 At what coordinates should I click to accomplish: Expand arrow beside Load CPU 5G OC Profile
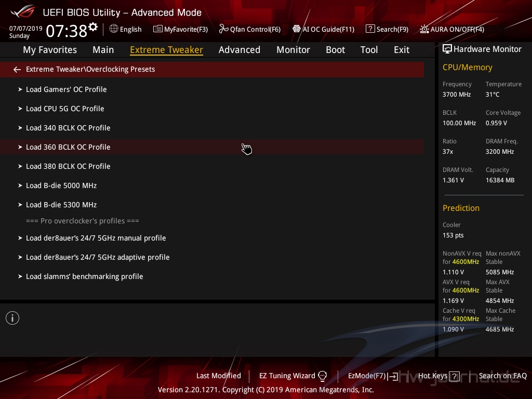tap(20, 109)
